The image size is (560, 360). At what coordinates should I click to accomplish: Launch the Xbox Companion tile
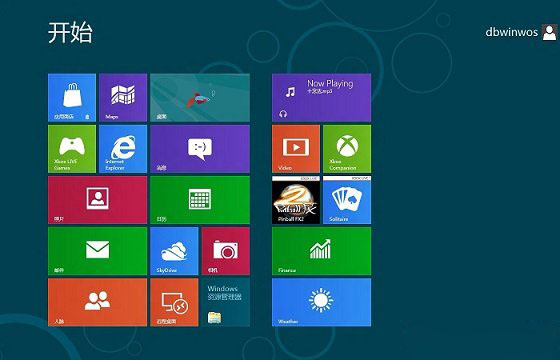tap(347, 149)
